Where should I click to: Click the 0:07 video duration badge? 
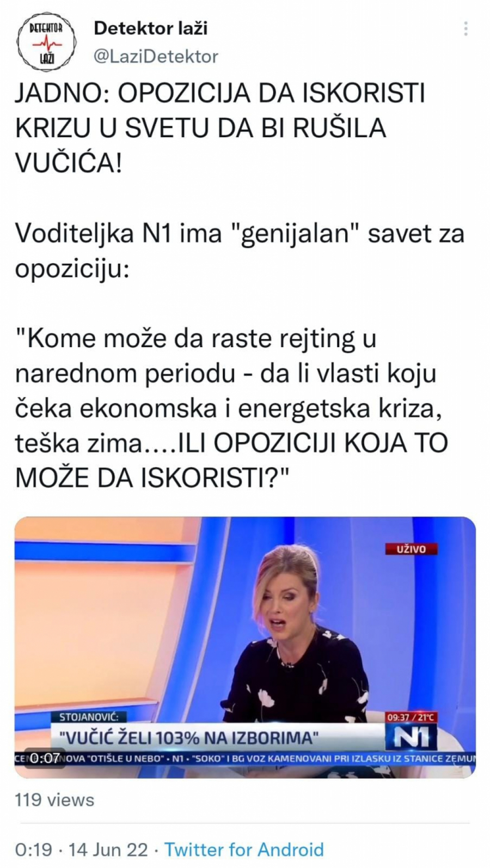[45, 757]
